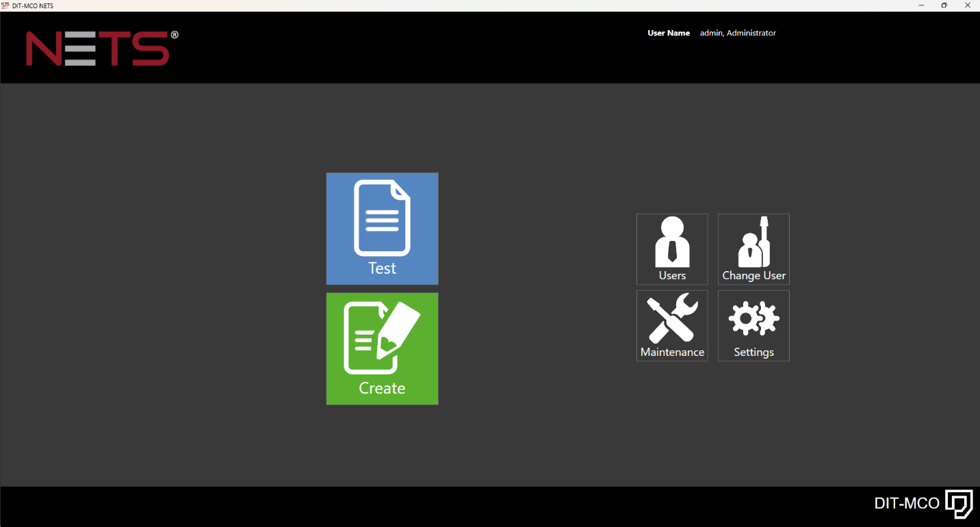Open the Maintenance tools tile
This screenshot has height=527, width=980.
coord(672,326)
